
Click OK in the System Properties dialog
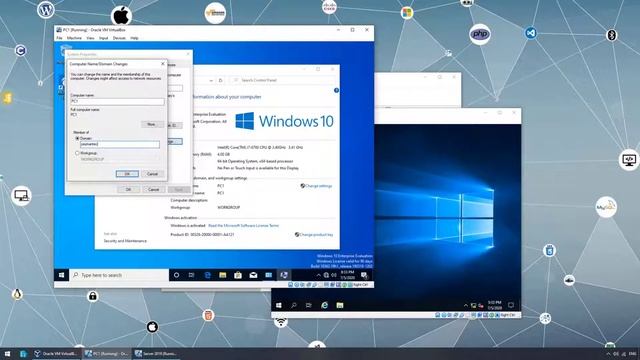click(x=128, y=189)
